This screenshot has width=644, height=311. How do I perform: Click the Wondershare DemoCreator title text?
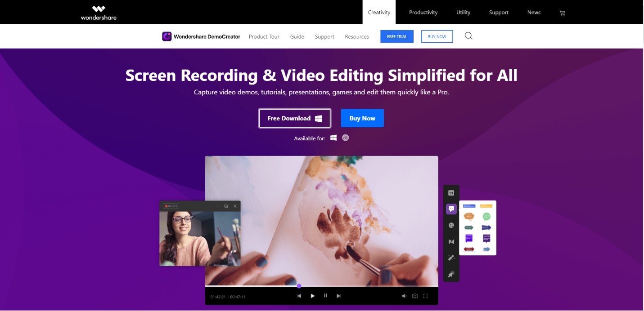click(207, 36)
